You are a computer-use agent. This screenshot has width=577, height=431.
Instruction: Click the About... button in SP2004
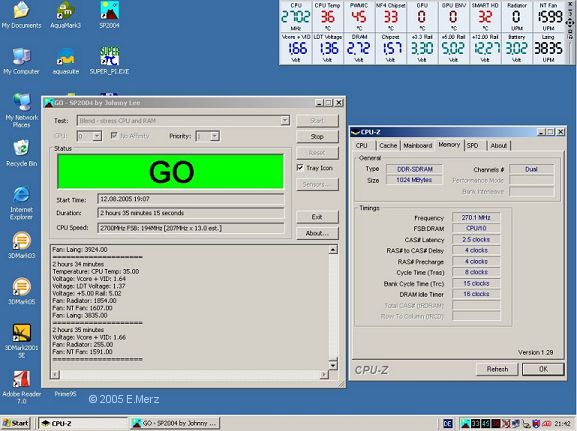coord(317,233)
